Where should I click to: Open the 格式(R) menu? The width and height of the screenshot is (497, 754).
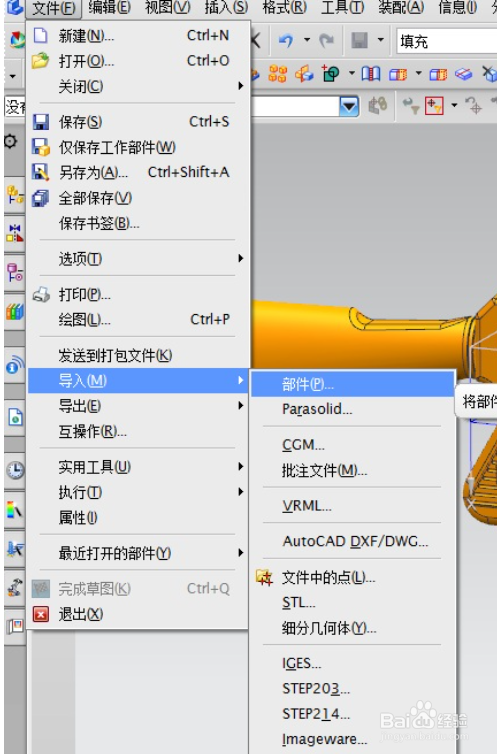pos(285,8)
